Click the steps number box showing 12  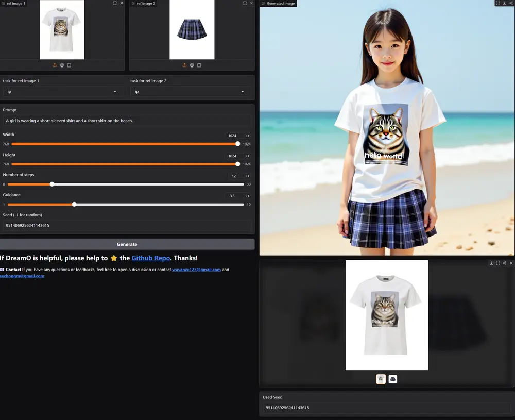pyautogui.click(x=235, y=176)
